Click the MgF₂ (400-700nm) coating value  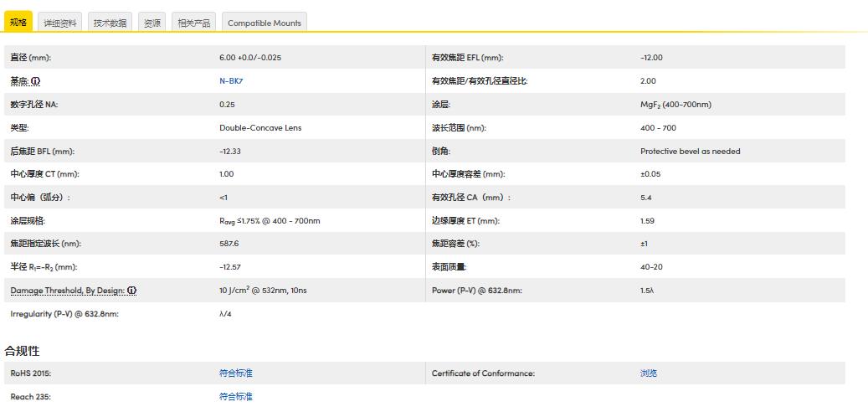pyautogui.click(x=675, y=105)
